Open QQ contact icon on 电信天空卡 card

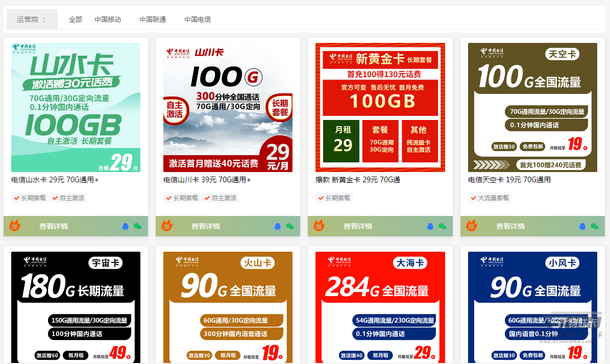pos(582,226)
